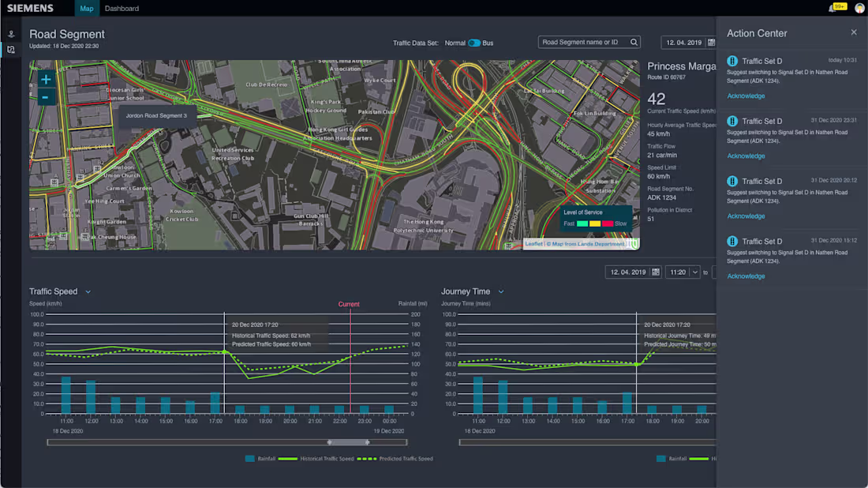The width and height of the screenshot is (868, 488).
Task: Expand the Journey Time metric dropdown
Action: coord(500,291)
